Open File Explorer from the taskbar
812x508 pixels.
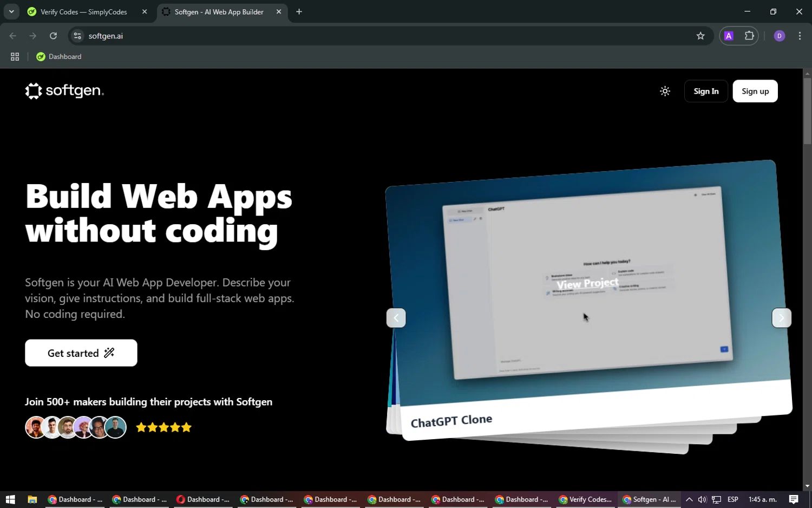coord(32,499)
